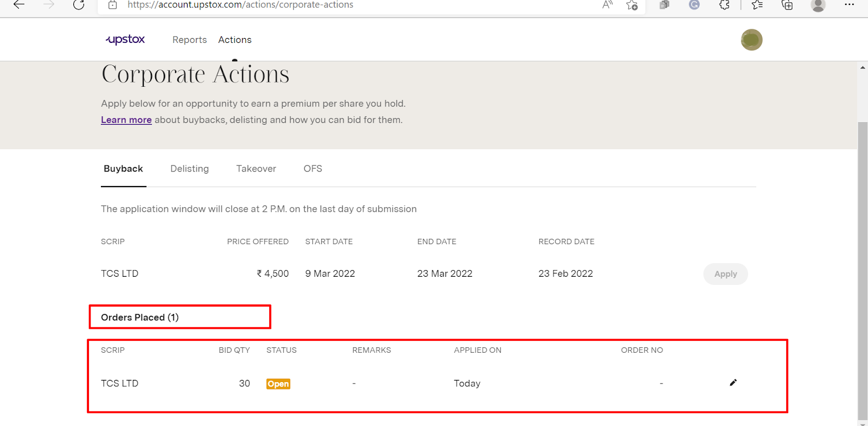Viewport: 868px width, 426px height.
Task: Open browser Settings and more menu
Action: pos(849,5)
